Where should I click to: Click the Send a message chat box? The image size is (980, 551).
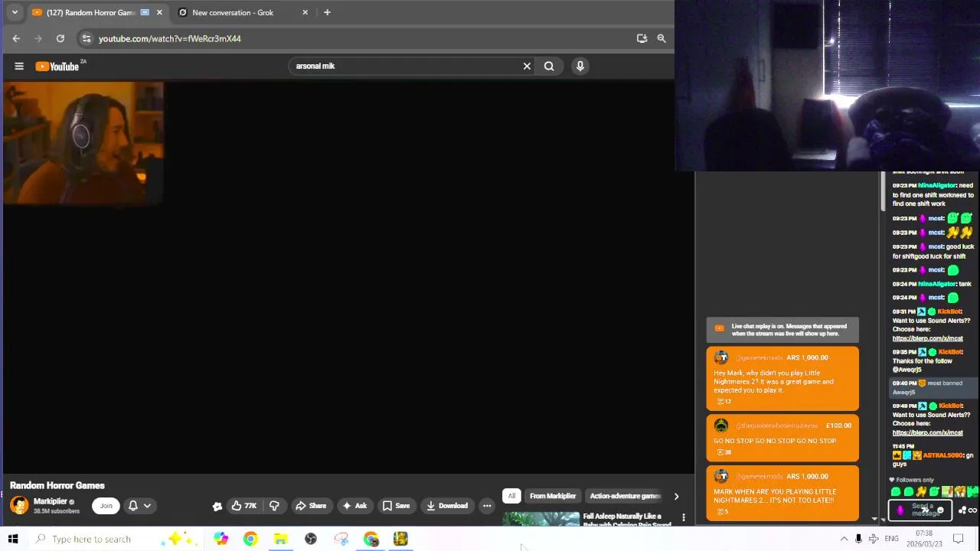tap(920, 510)
